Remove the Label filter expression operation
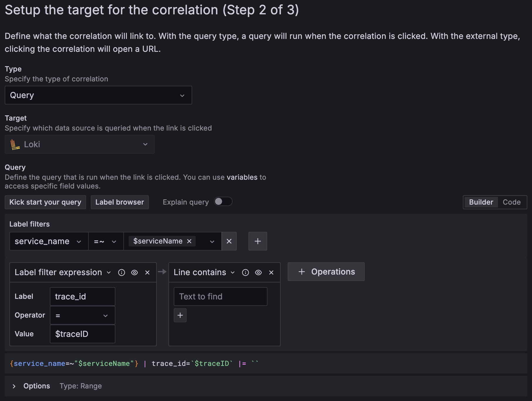532x401 pixels. 147,272
